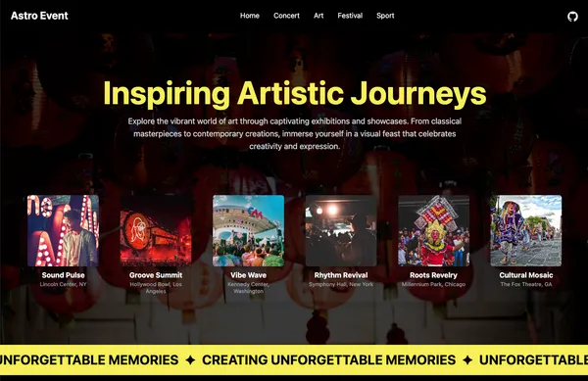588x381 pixels.
Task: Select the Vibe Wave event image
Action: click(x=248, y=231)
